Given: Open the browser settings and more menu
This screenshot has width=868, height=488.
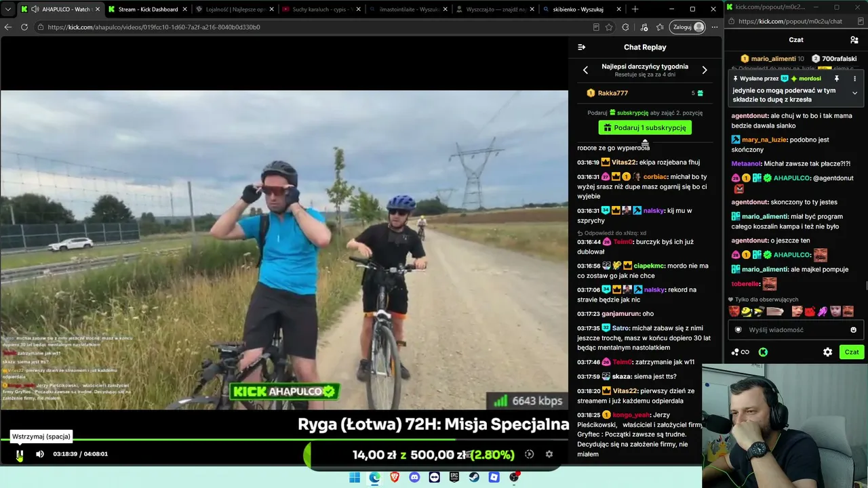Looking at the screenshot, I should coord(715,27).
